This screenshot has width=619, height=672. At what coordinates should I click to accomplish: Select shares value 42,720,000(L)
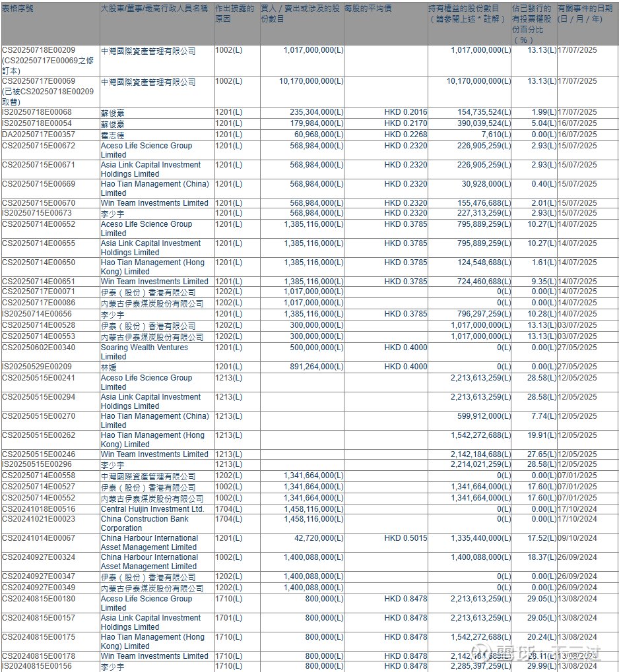coord(319,538)
